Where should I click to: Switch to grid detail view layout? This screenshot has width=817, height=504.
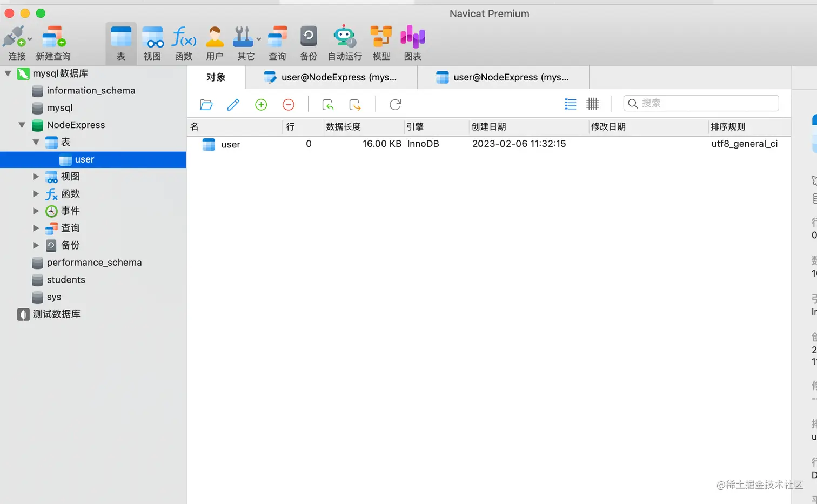[593, 104]
